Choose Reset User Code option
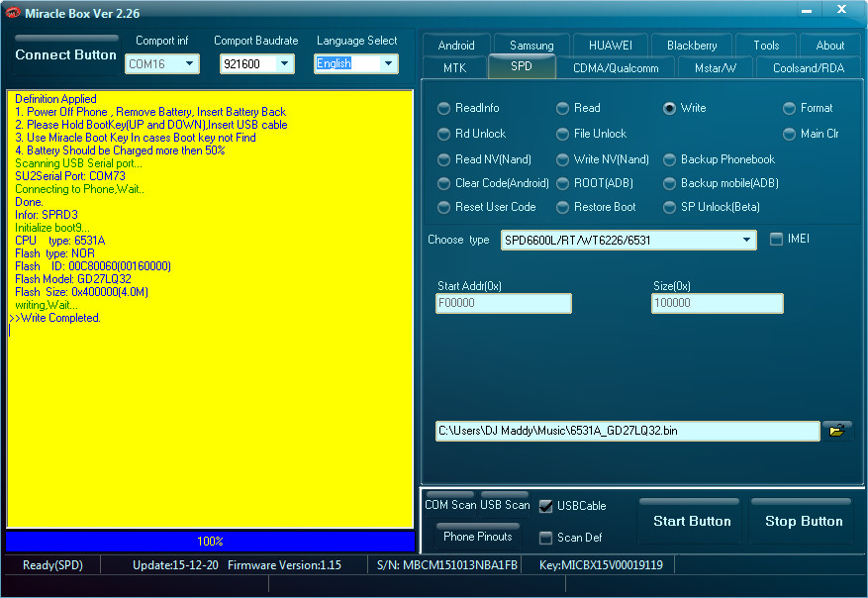 [487, 207]
